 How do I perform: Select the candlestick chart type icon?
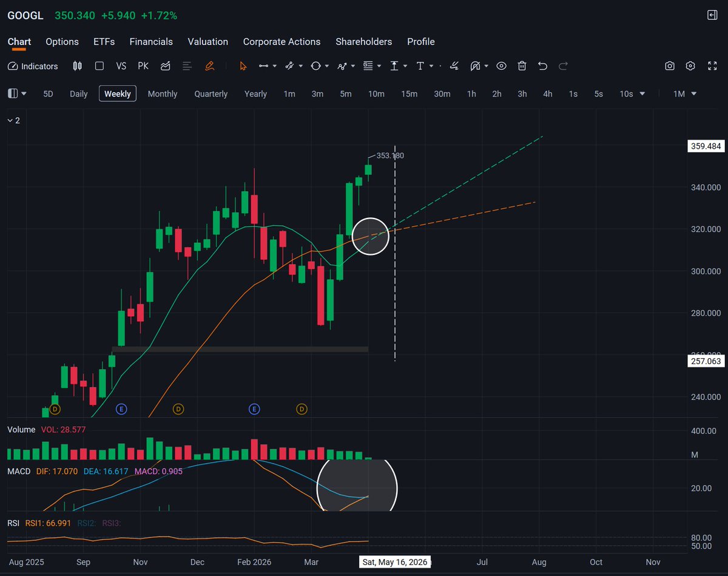(77, 66)
